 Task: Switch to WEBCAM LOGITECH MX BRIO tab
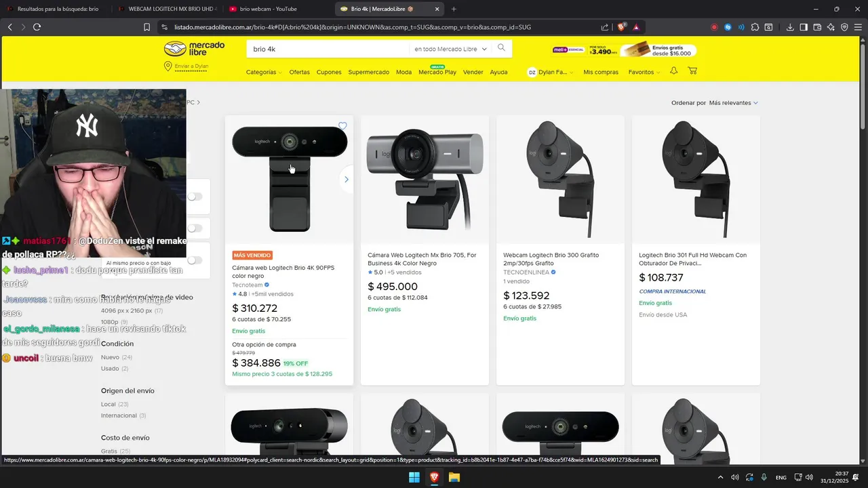pyautogui.click(x=166, y=9)
